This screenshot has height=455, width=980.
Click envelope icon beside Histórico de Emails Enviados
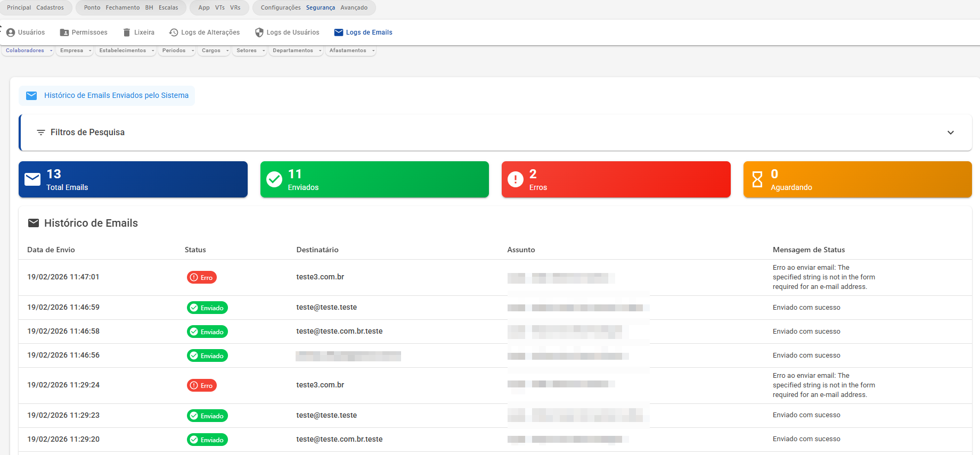pos(31,96)
